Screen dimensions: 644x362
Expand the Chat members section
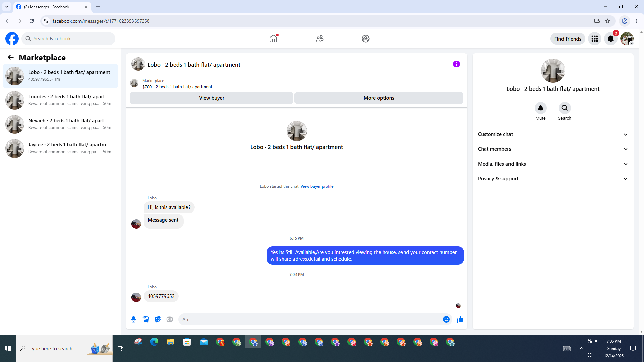tap(553, 149)
